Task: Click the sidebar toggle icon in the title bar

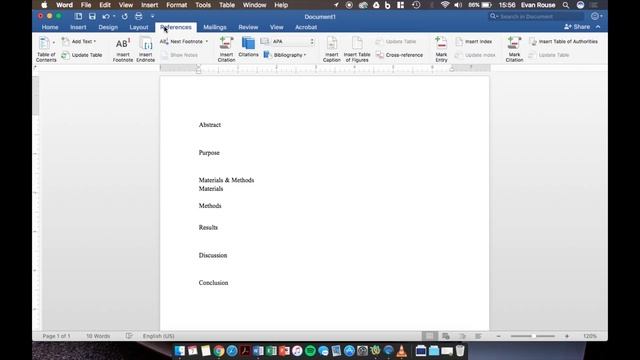Action: pyautogui.click(x=78, y=16)
